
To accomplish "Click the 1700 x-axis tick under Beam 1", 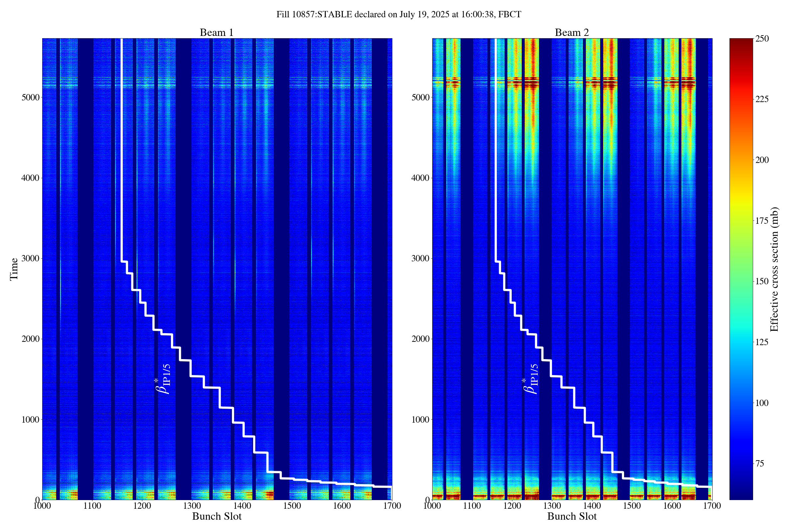I will (x=392, y=506).
